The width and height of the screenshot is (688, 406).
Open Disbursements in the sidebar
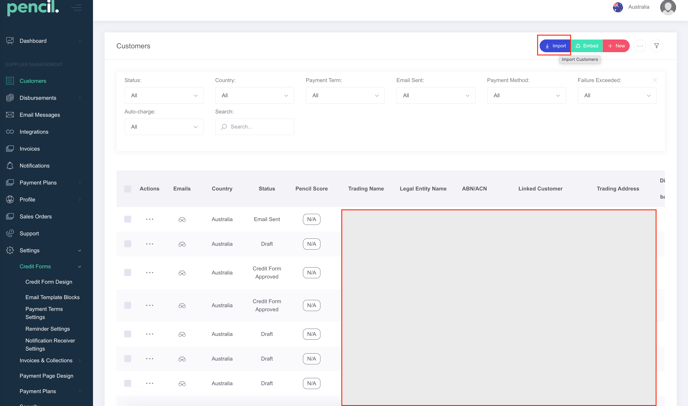38,98
